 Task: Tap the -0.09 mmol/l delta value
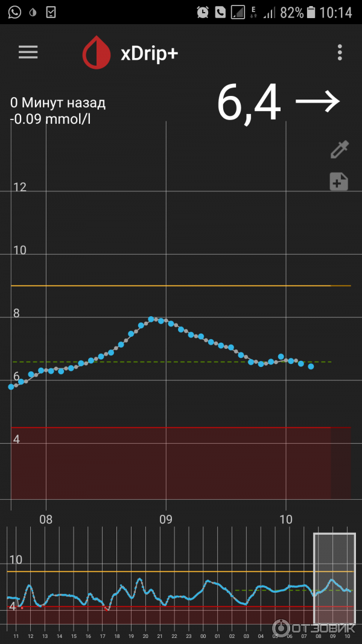[50, 118]
